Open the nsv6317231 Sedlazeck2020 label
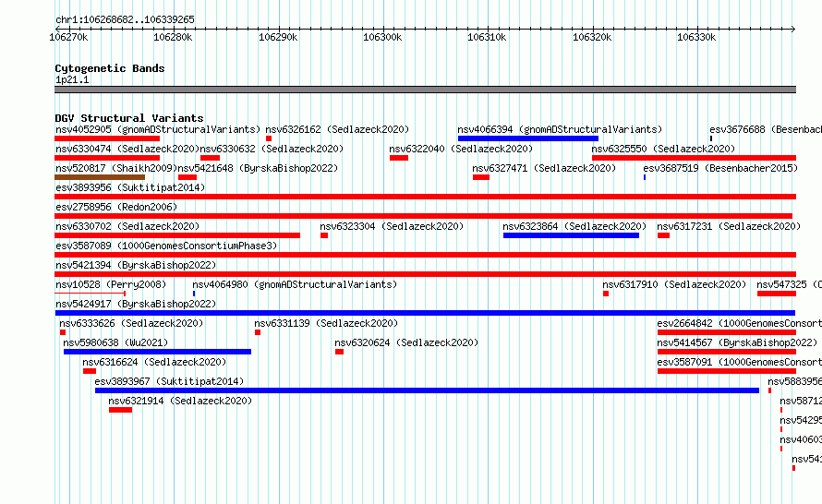 (x=729, y=226)
